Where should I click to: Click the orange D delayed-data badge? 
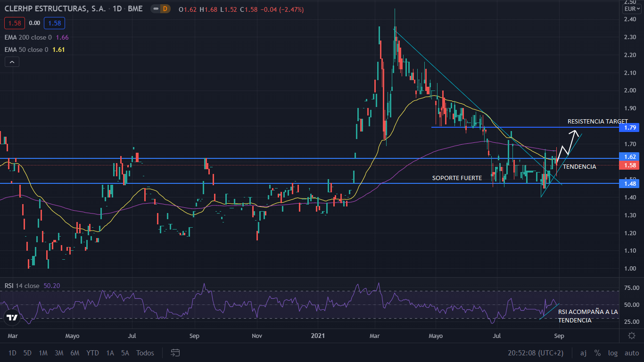165,8
